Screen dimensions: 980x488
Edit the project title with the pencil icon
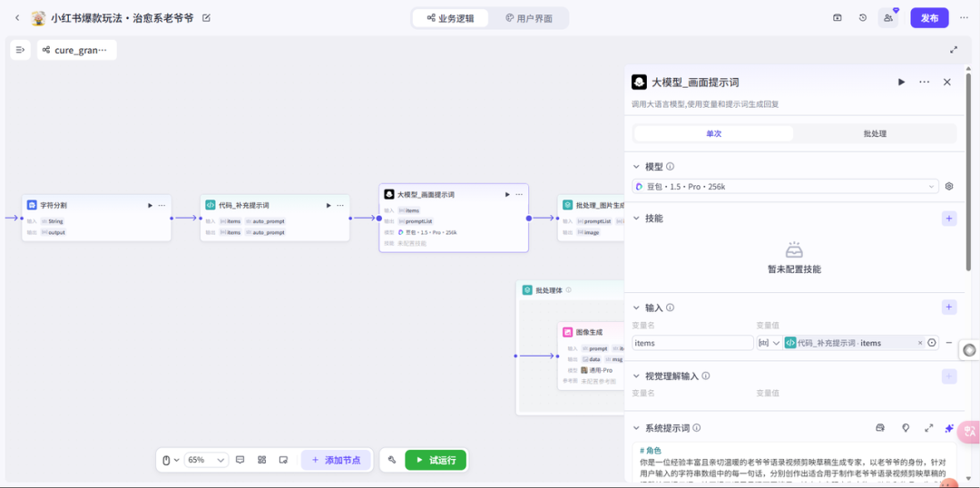click(x=206, y=18)
